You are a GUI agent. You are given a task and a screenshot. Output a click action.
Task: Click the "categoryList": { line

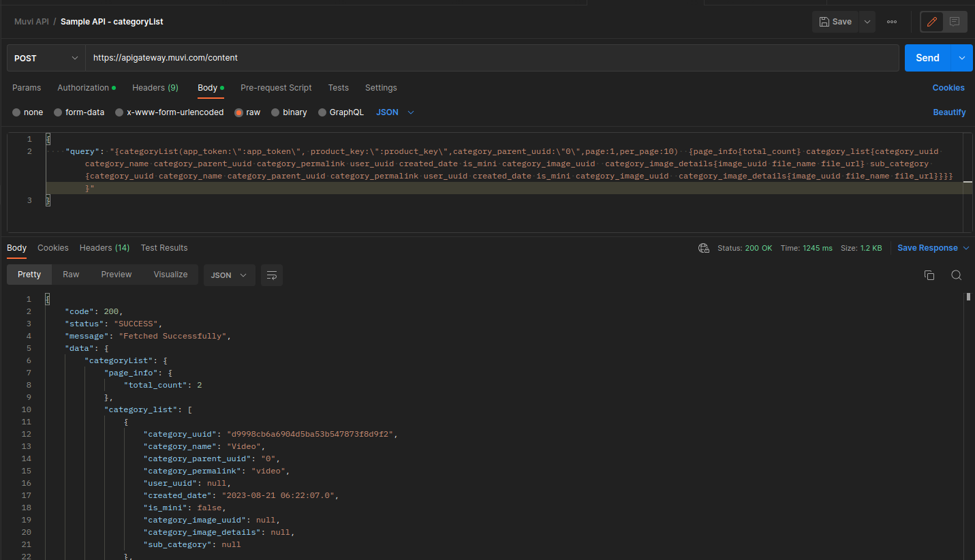(126, 360)
